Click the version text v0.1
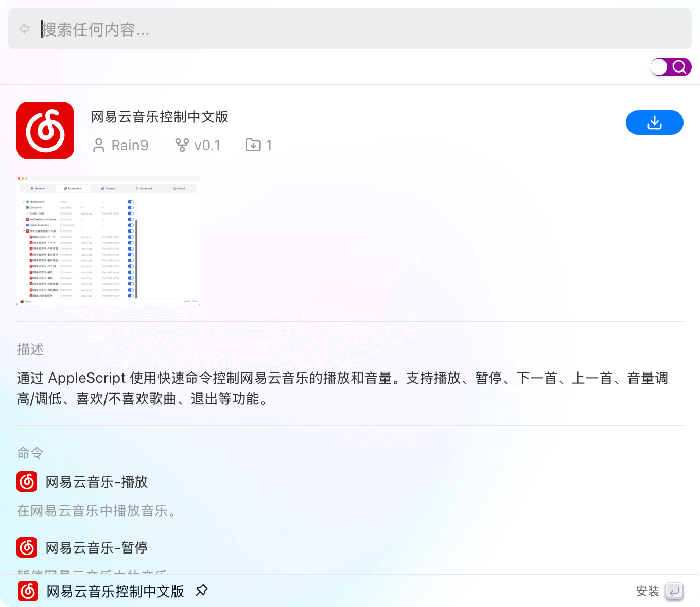The image size is (700, 607). tap(207, 146)
